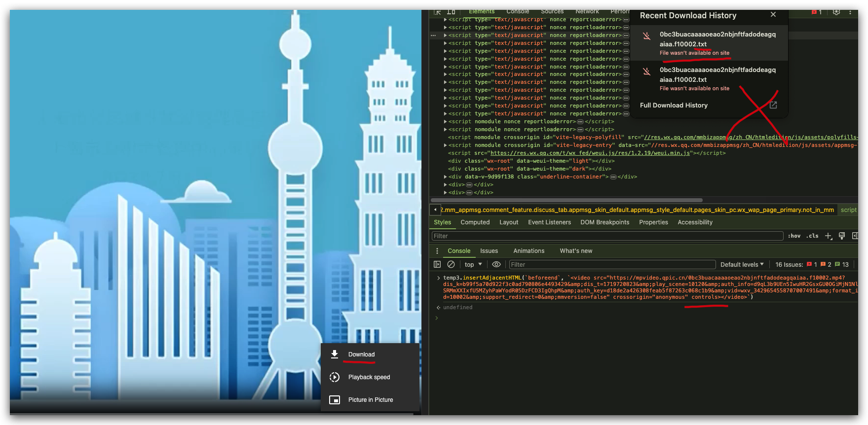This screenshot has width=868, height=425.
Task: Expand the underline-container div node
Action: pyautogui.click(x=445, y=177)
